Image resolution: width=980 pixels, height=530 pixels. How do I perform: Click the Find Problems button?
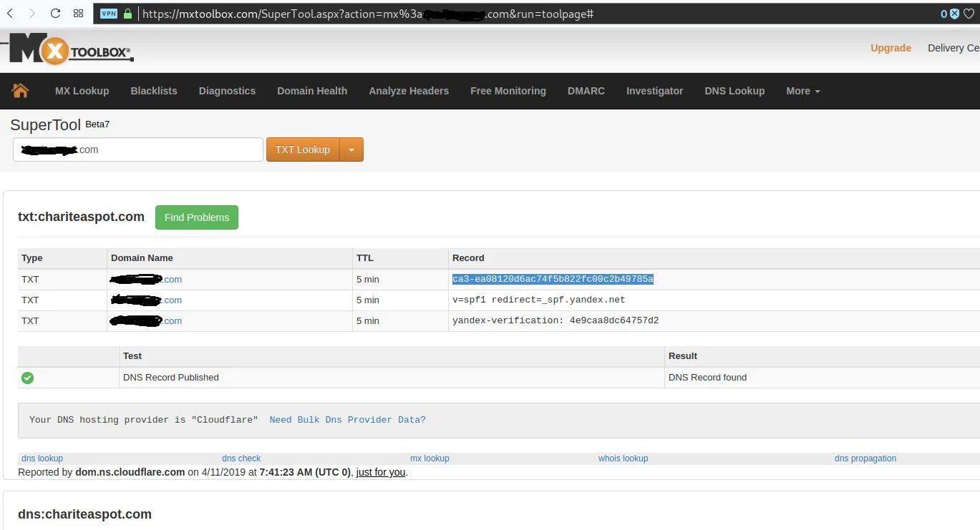click(197, 217)
